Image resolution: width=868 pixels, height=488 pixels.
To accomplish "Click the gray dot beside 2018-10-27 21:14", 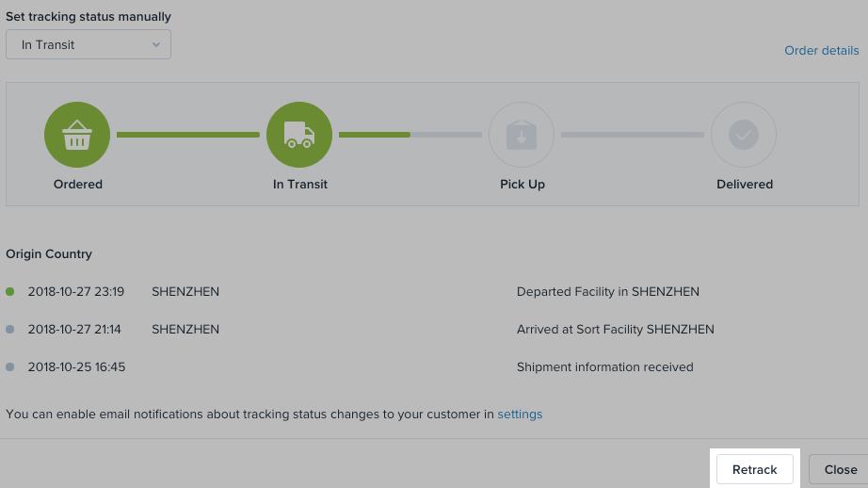I will pyautogui.click(x=10, y=329).
